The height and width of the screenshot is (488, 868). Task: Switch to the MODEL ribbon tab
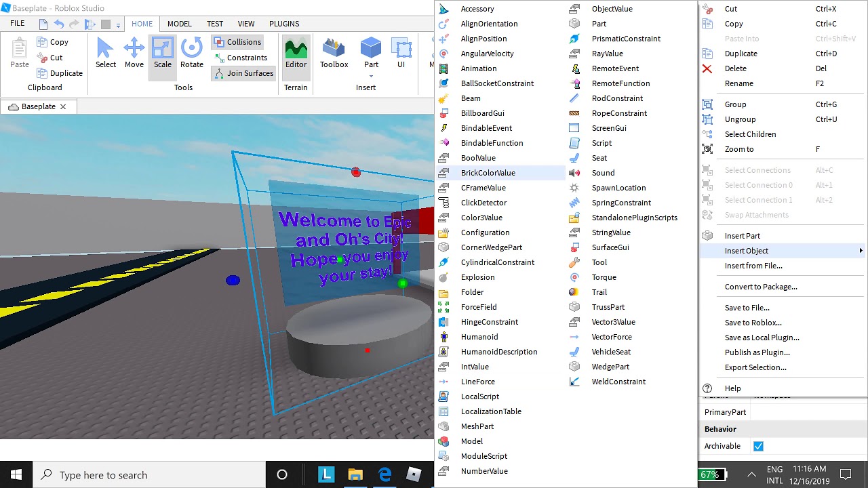pos(180,24)
